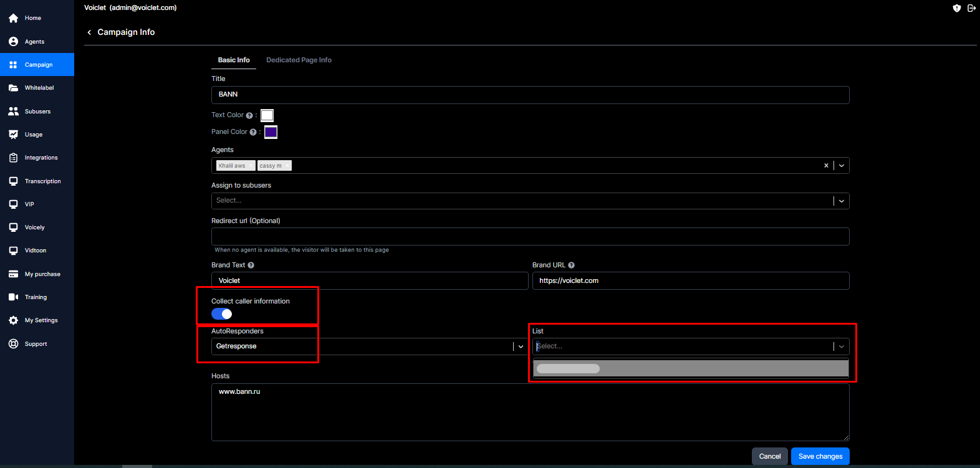Click the Getresponse autoresponder value
Viewport: 980px width, 468px height.
point(236,346)
